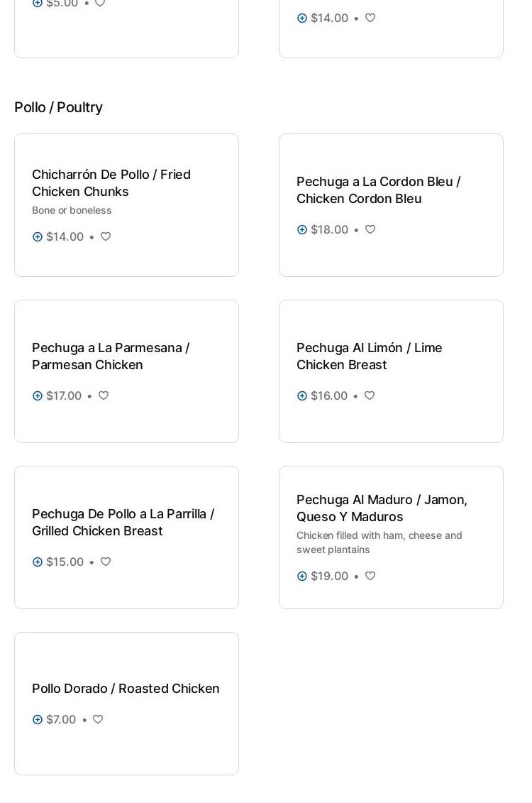Toggle heart on Pechuga a La Cordon Bleu
This screenshot has width=532, height=803.
[370, 229]
